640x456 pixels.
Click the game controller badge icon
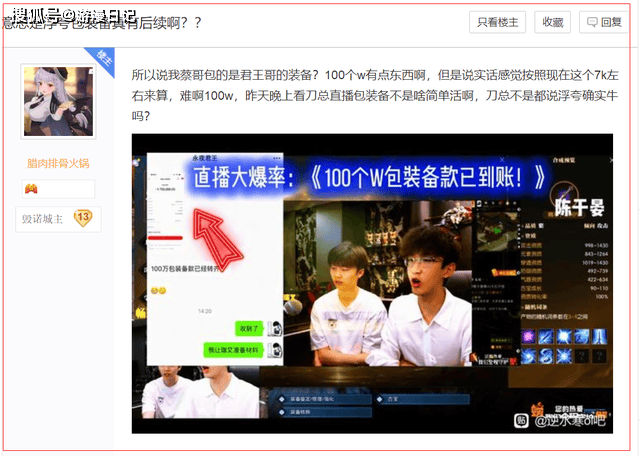pos(31,189)
